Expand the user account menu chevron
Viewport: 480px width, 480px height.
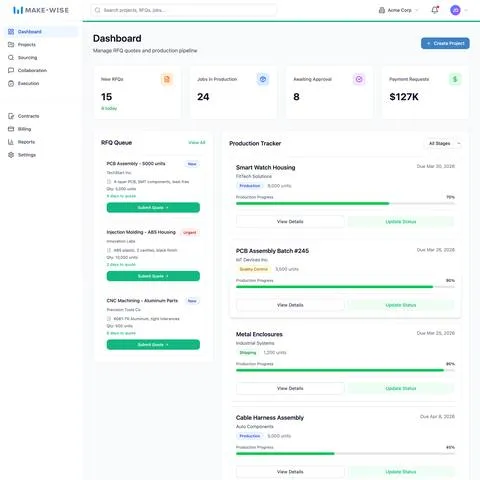point(466,10)
